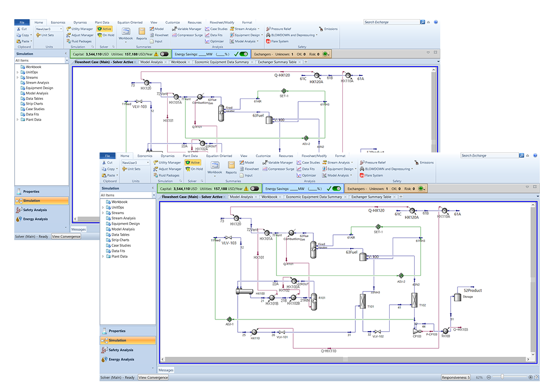Screen dimensions: 554x392
Task: Expand Streams tree node in front window
Action: pos(103,213)
